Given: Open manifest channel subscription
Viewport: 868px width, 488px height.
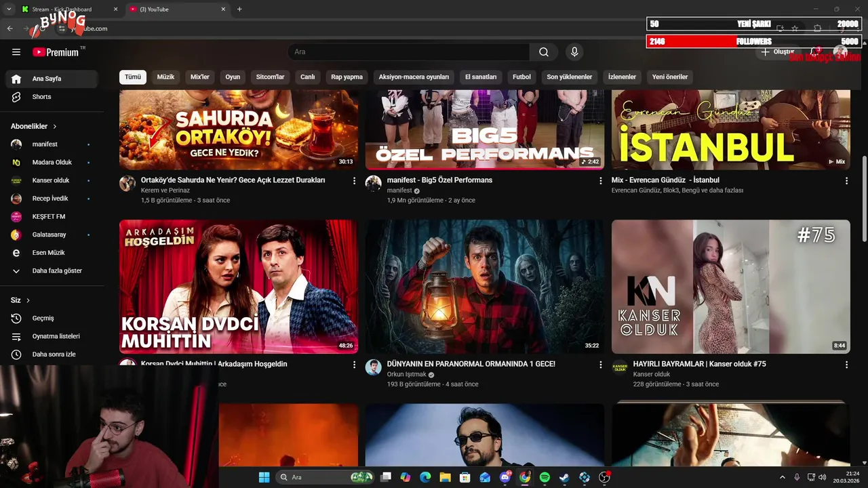Looking at the screenshot, I should (52, 144).
